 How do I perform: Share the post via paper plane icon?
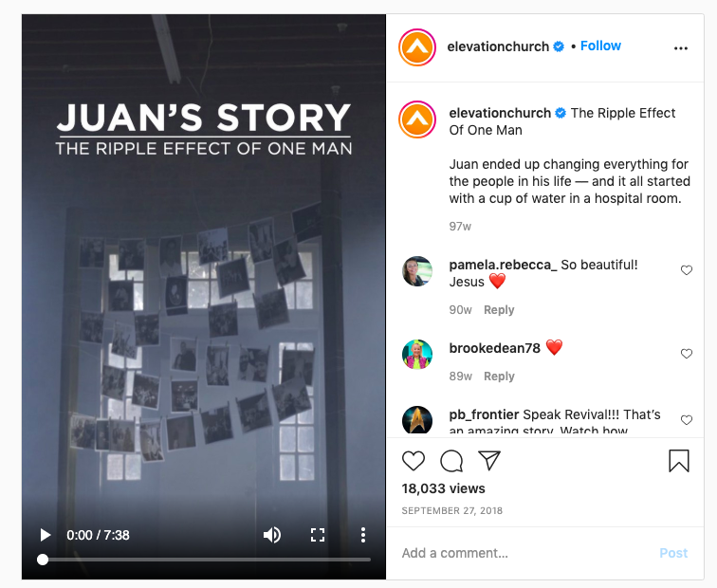489,460
